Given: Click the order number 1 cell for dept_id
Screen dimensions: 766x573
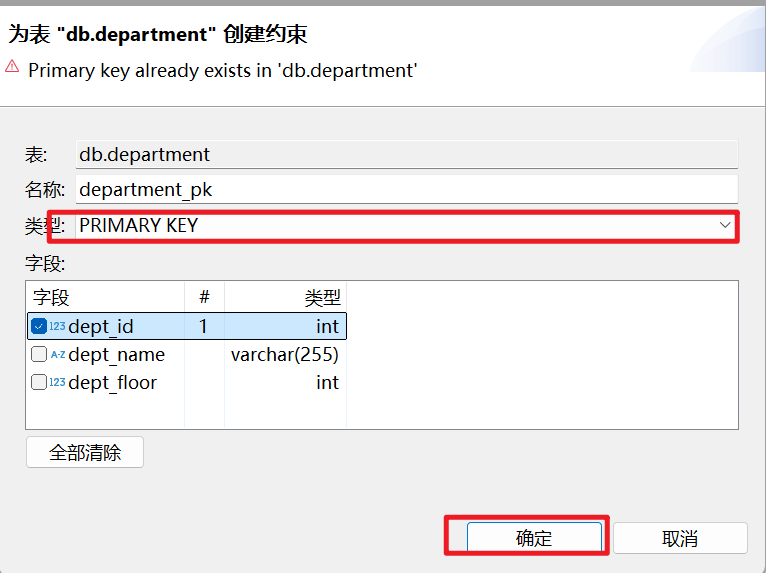Looking at the screenshot, I should click(x=204, y=326).
